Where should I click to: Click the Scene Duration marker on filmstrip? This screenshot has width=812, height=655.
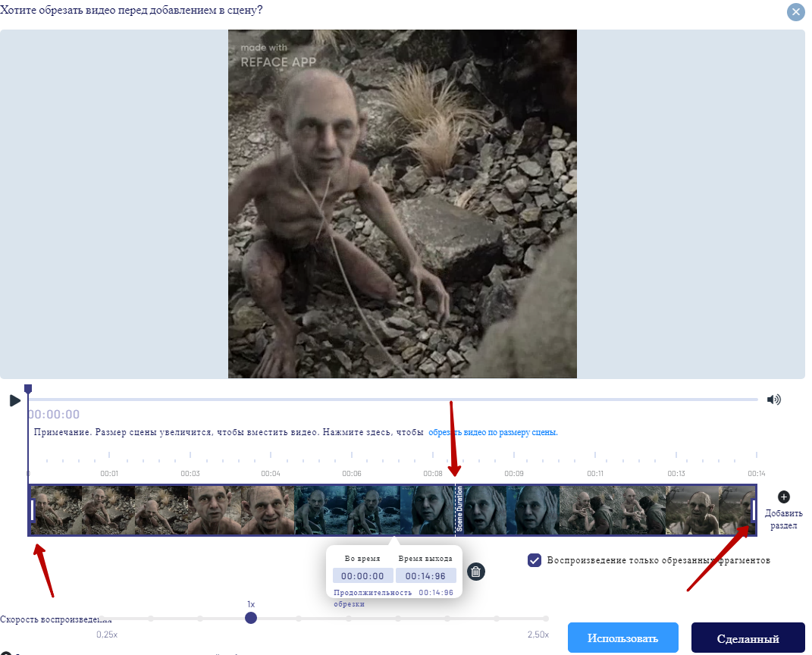[x=459, y=509]
